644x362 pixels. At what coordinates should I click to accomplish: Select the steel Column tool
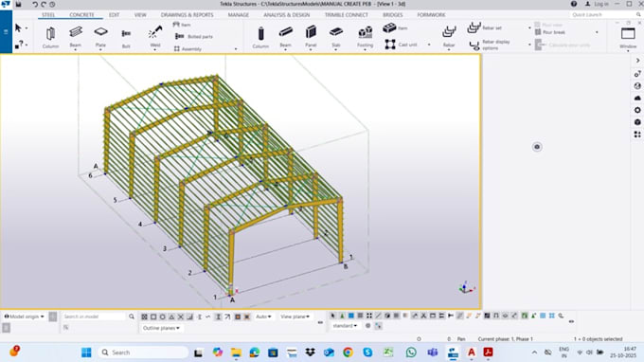pyautogui.click(x=50, y=37)
